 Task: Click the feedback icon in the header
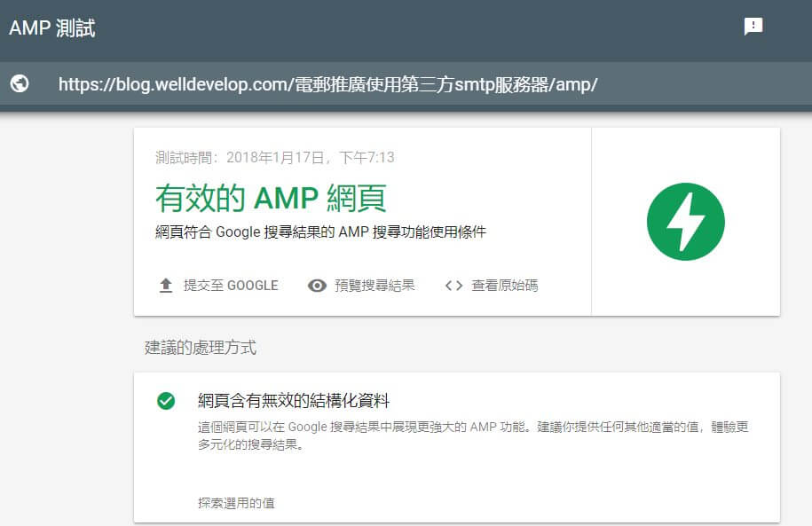[x=753, y=27]
